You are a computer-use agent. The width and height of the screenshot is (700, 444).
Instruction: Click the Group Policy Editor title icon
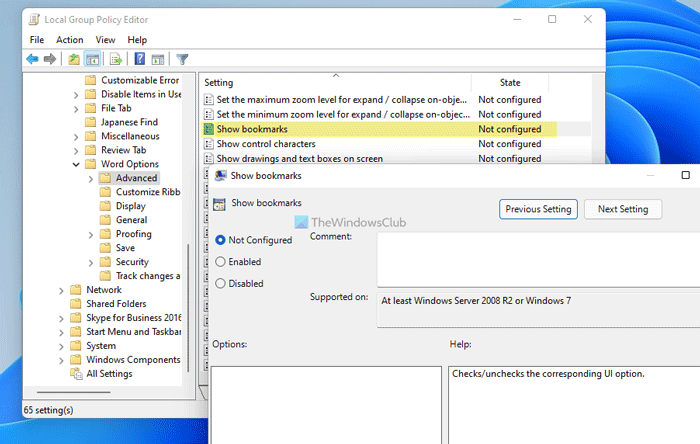(34, 20)
